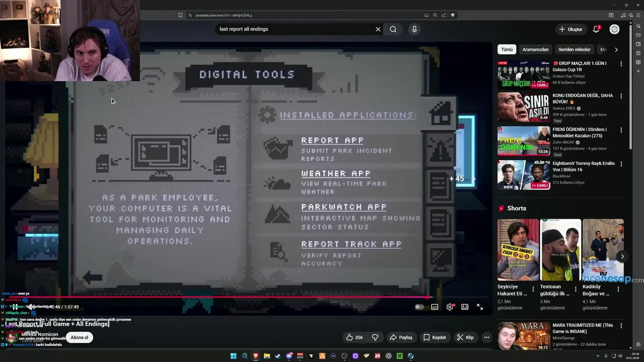Screen dimensions: 644x362
Task: Enter fullscreen in video player
Action: coord(480,307)
